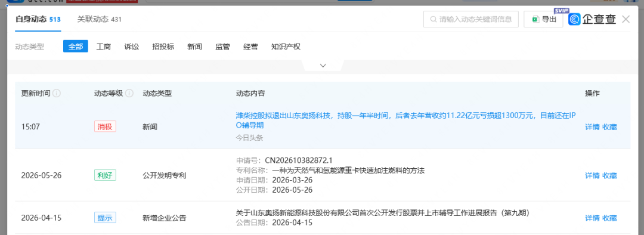
Task: Click 公告日期 2026-04-15 value
Action: click(292, 222)
